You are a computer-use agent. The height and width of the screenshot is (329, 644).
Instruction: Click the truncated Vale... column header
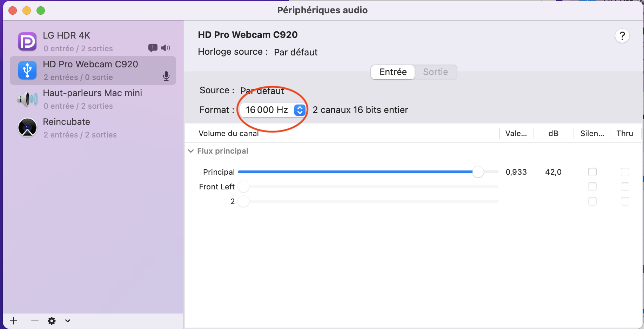coord(516,133)
